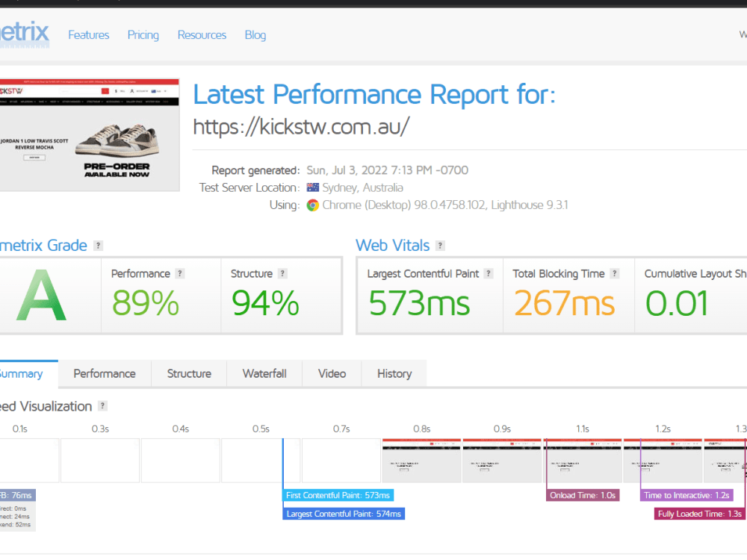
Task: Switch to the Video tab
Action: tap(332, 374)
